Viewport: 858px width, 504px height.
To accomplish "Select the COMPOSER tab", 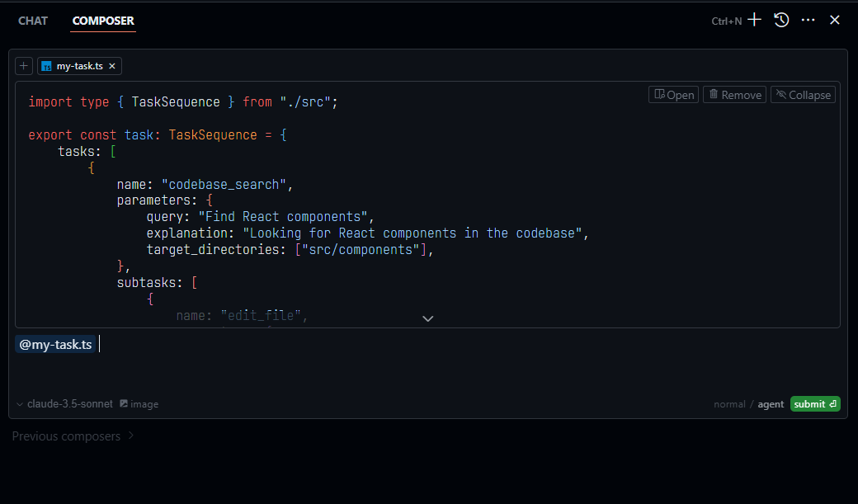I will click(103, 21).
